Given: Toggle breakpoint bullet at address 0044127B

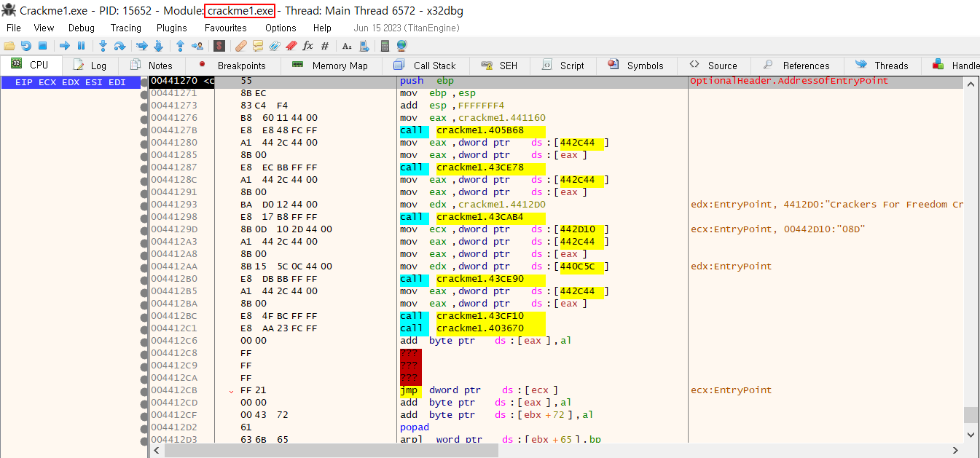Looking at the screenshot, I should (x=144, y=130).
